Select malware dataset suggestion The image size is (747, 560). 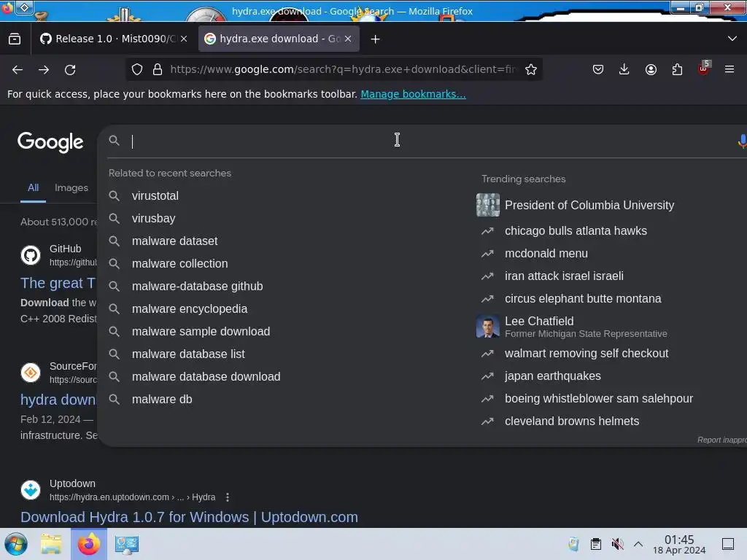(174, 241)
